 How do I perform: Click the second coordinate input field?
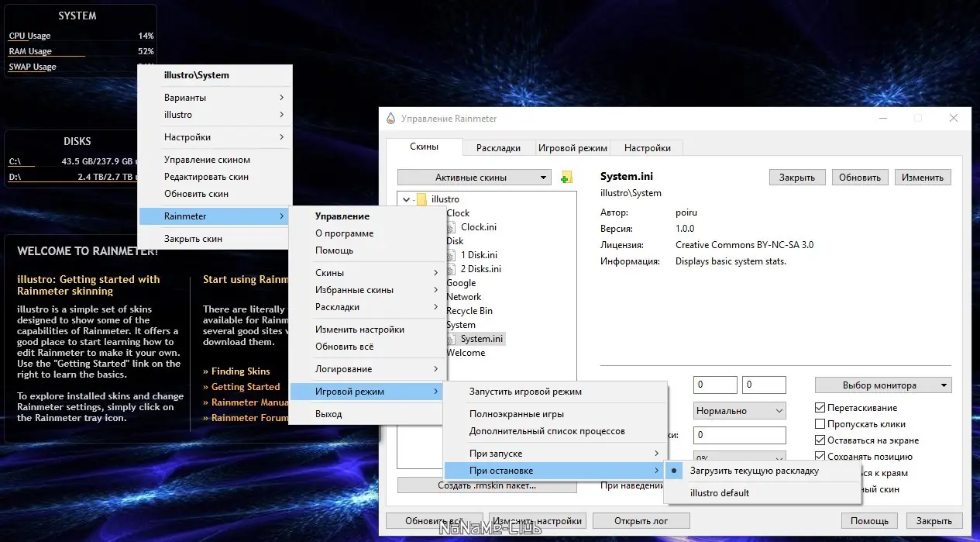764,385
